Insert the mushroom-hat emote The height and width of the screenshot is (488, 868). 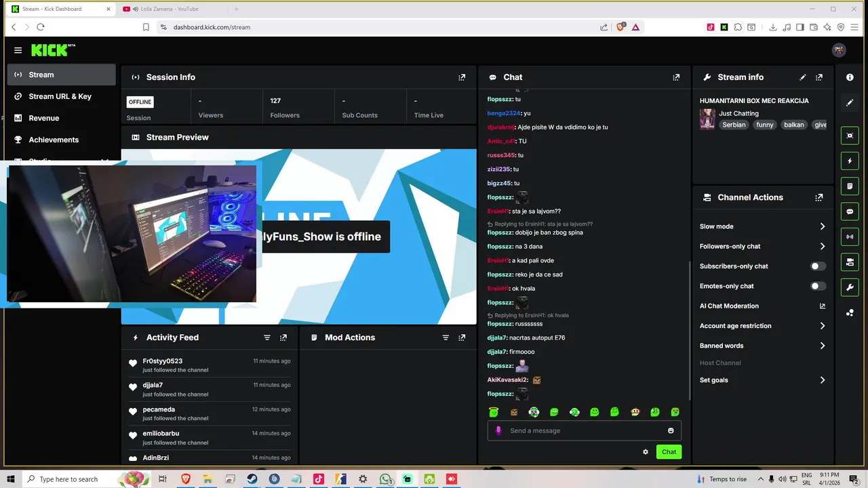(635, 412)
